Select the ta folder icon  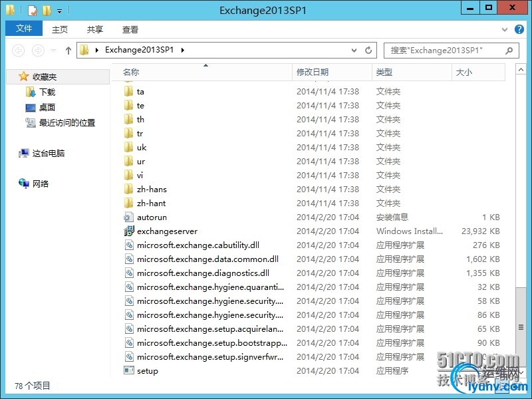click(x=128, y=92)
